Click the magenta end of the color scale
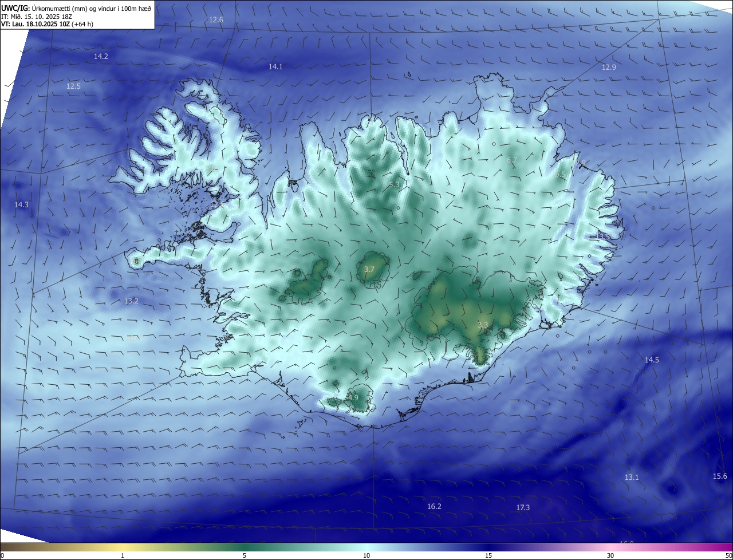The width and height of the screenshot is (733, 560). (x=726, y=547)
